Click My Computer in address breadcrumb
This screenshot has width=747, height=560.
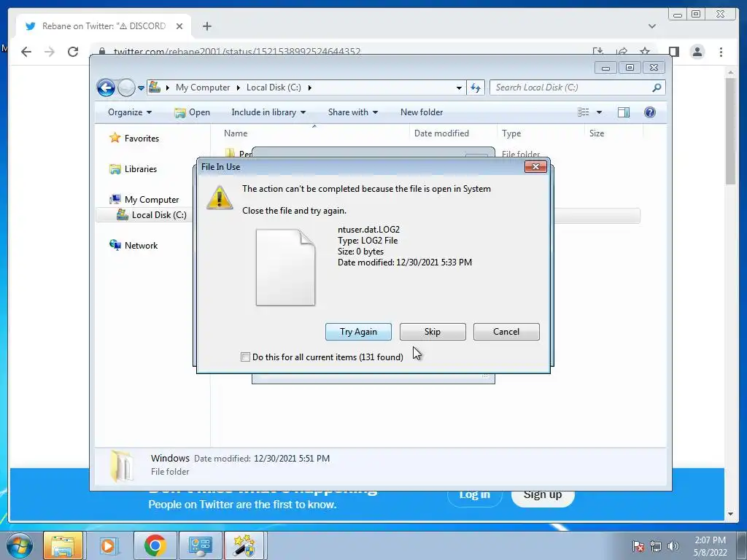point(203,87)
